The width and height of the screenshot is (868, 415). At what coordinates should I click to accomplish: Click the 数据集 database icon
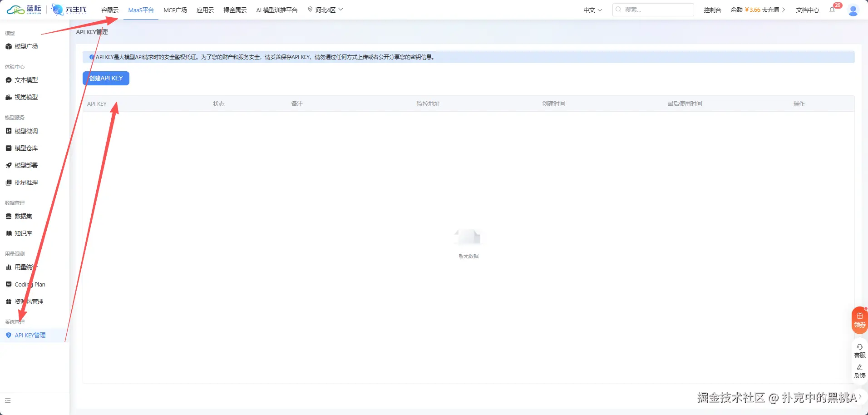pos(9,216)
